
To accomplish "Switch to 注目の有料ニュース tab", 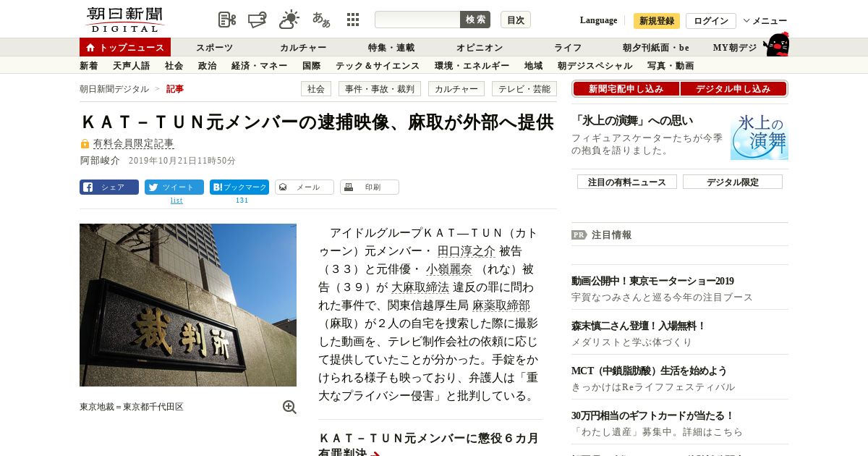I will click(x=627, y=182).
